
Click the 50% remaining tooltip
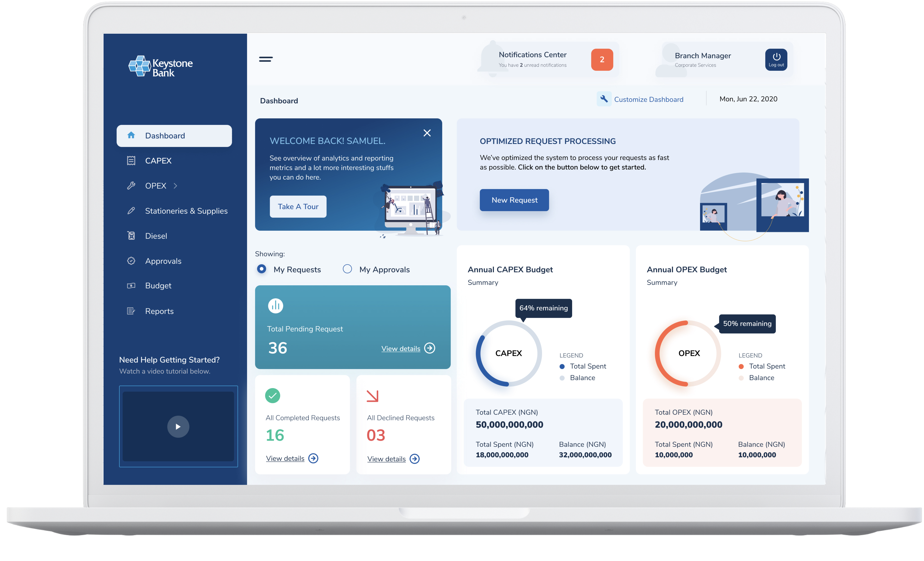(x=747, y=324)
